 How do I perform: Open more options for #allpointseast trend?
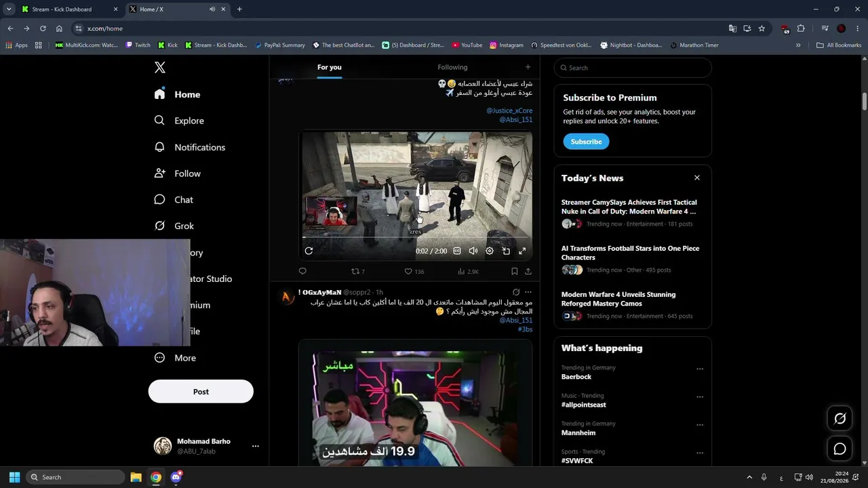click(x=700, y=397)
